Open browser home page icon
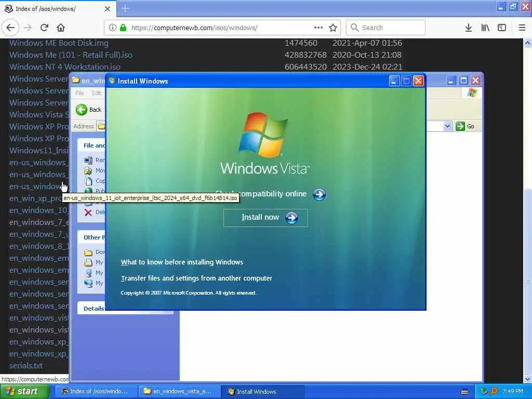The width and height of the screenshot is (532, 399). (x=61, y=28)
